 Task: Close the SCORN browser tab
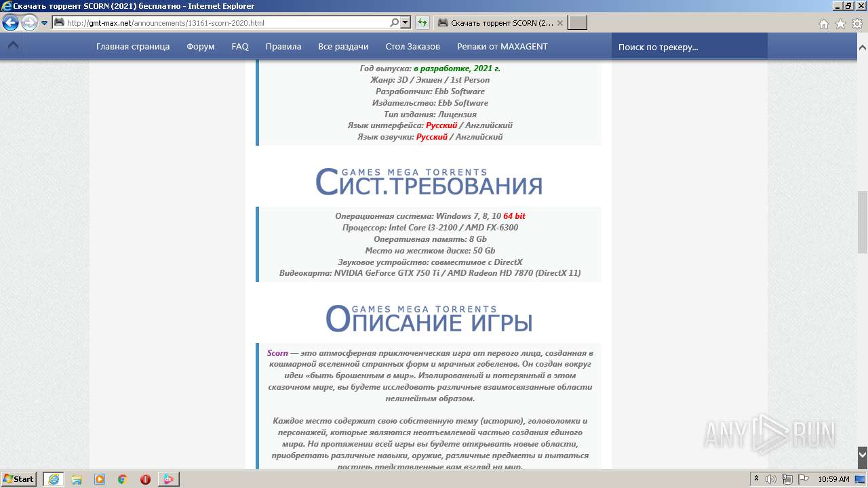pos(560,23)
